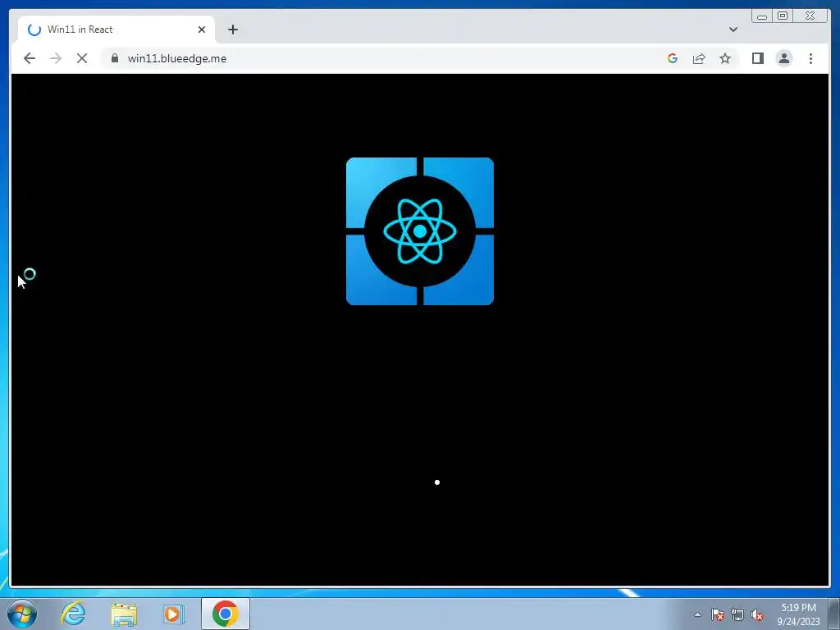
Task: Click the React Windows logo
Action: 420,231
